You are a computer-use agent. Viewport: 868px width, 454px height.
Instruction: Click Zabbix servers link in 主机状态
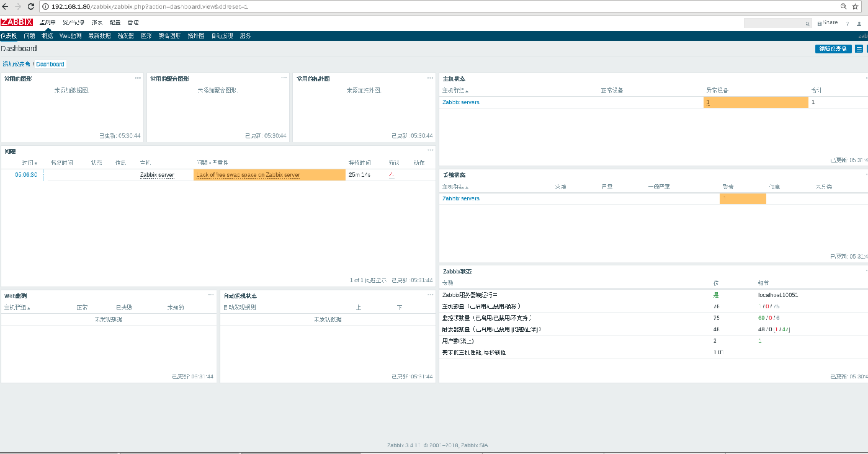(x=461, y=102)
